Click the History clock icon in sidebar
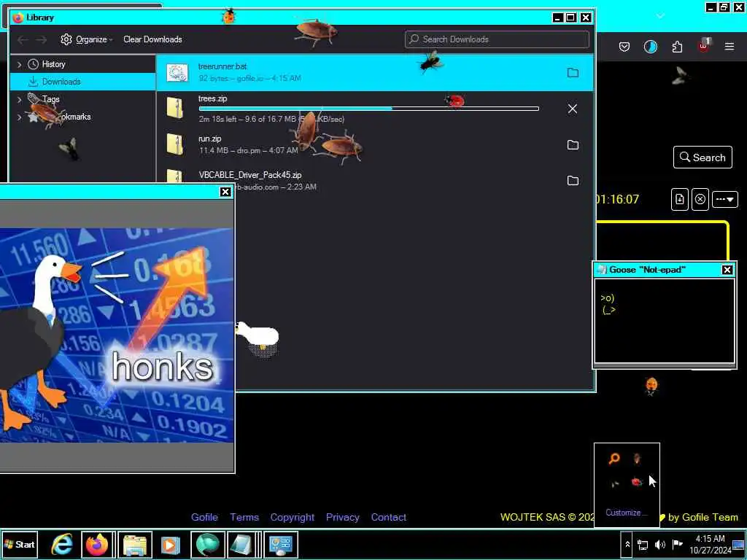The image size is (747, 560). 33,64
